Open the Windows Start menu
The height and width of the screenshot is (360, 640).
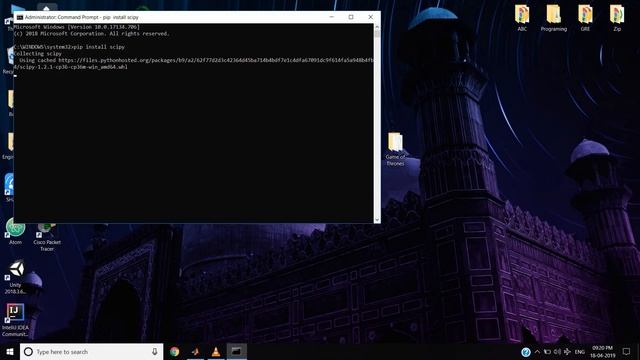[x=10, y=351]
